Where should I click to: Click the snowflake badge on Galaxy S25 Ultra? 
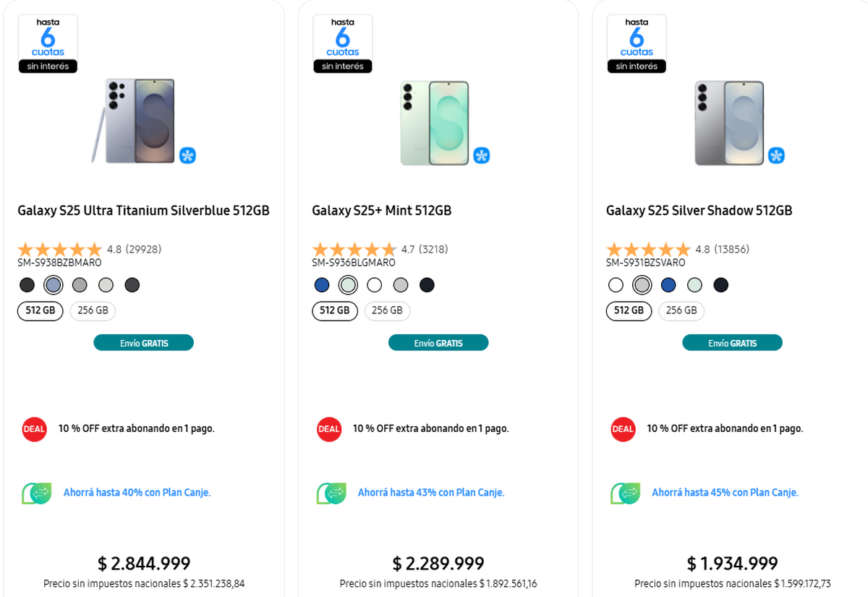coord(187,156)
